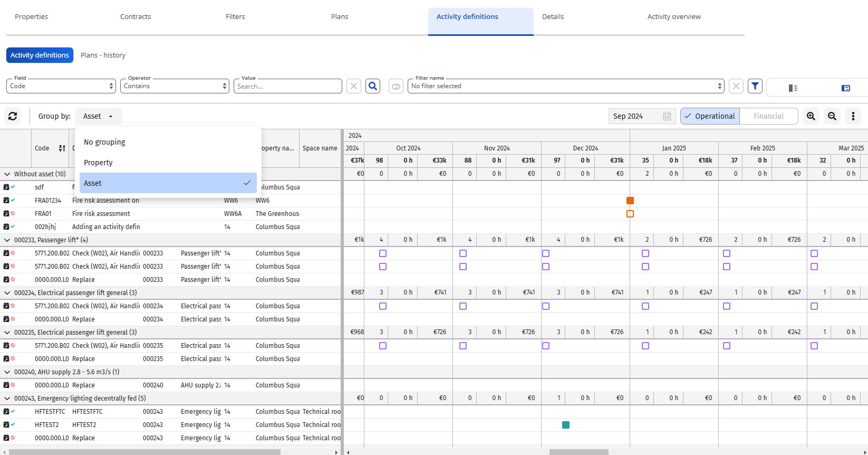Collapse the 000233 Passenger lift group

pos(7,240)
